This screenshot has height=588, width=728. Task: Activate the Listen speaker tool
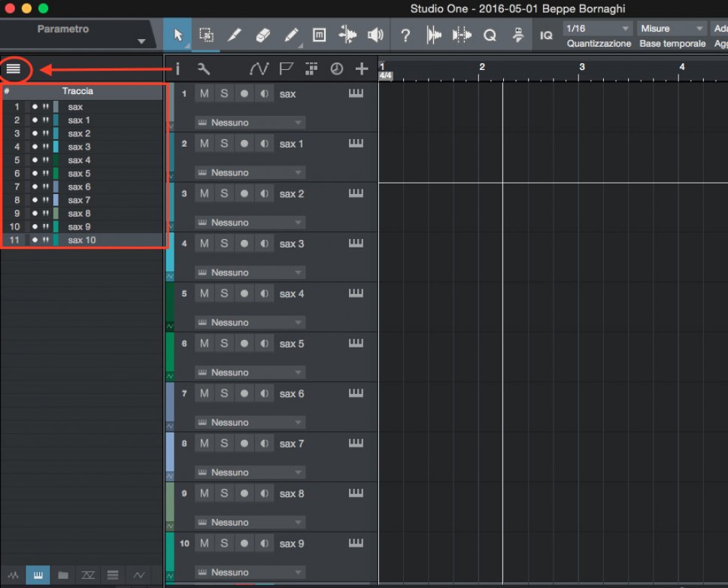pos(375,35)
